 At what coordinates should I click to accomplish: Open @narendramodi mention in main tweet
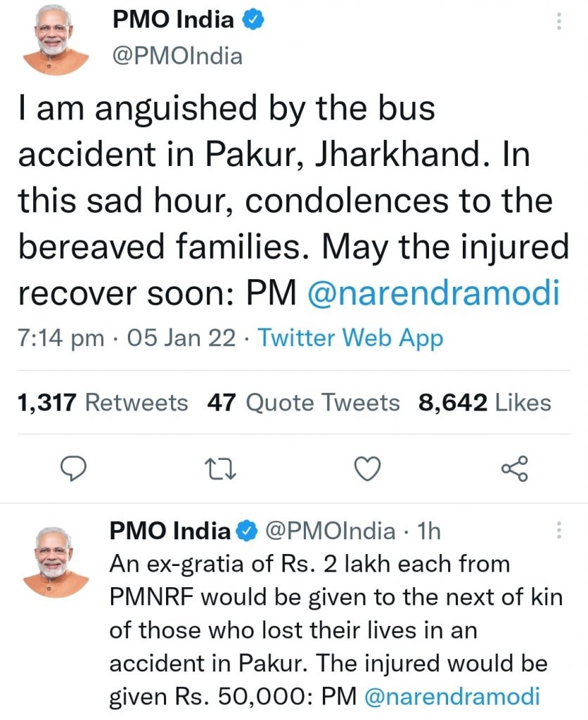[x=434, y=295]
